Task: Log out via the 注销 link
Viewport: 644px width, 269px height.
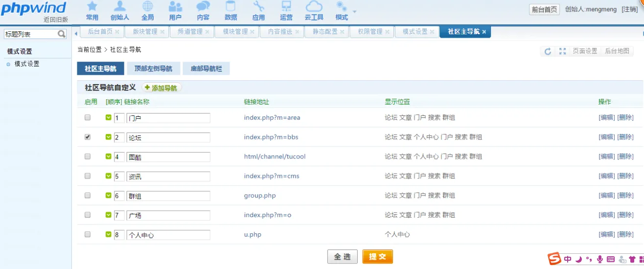Action: click(x=630, y=9)
